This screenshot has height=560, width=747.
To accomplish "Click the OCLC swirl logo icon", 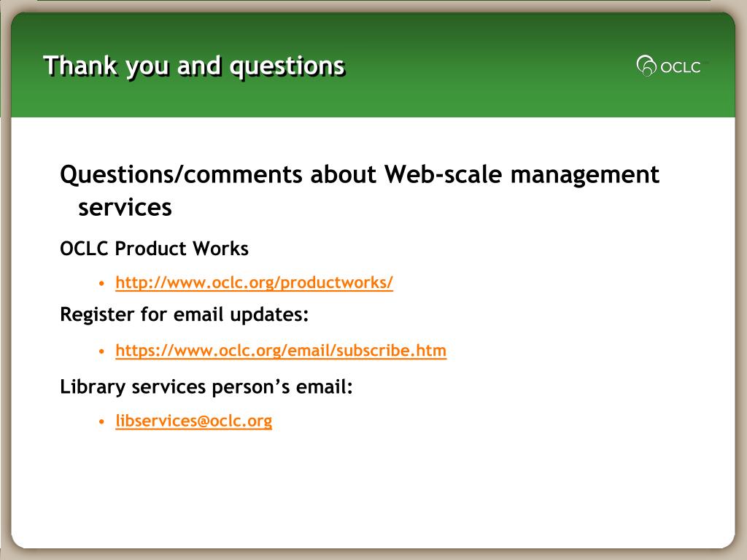I will pyautogui.click(x=646, y=66).
